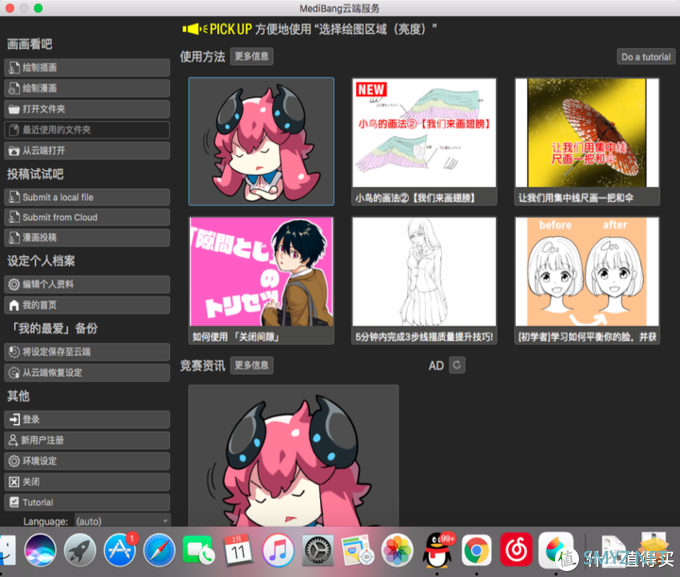The image size is (680, 577).
Task: Click the 绘制漫画 draw comic button
Action: [x=87, y=89]
